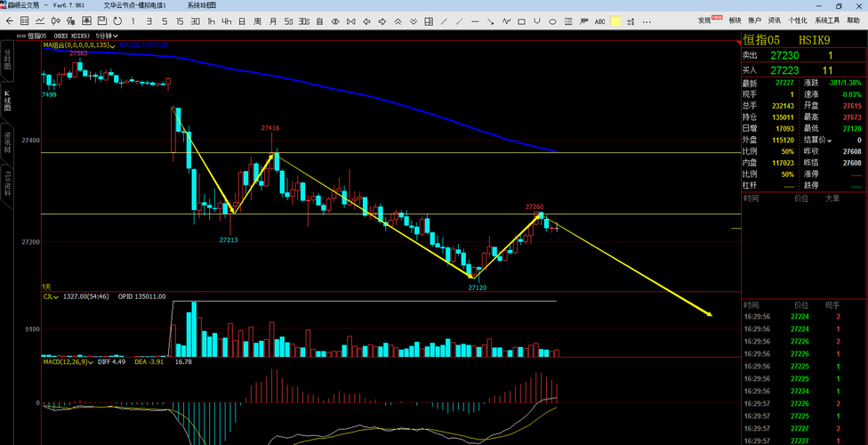The width and height of the screenshot is (868, 445).
Task: Open the quote list table icon
Action: (x=24, y=21)
